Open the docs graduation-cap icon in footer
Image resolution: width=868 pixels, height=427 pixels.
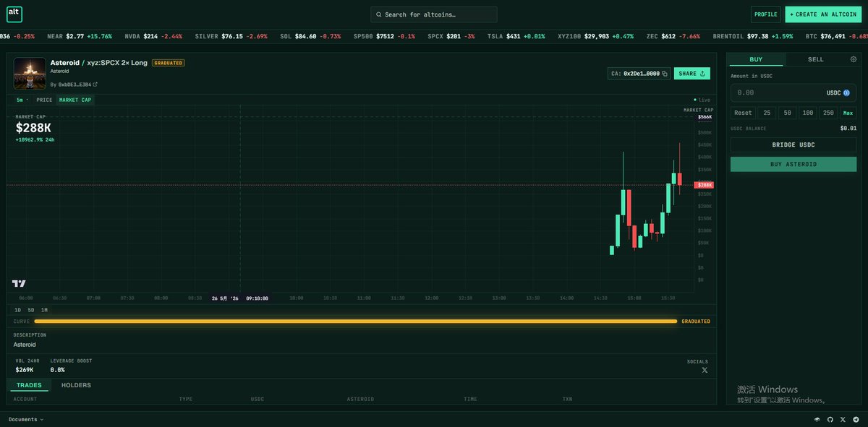817,419
